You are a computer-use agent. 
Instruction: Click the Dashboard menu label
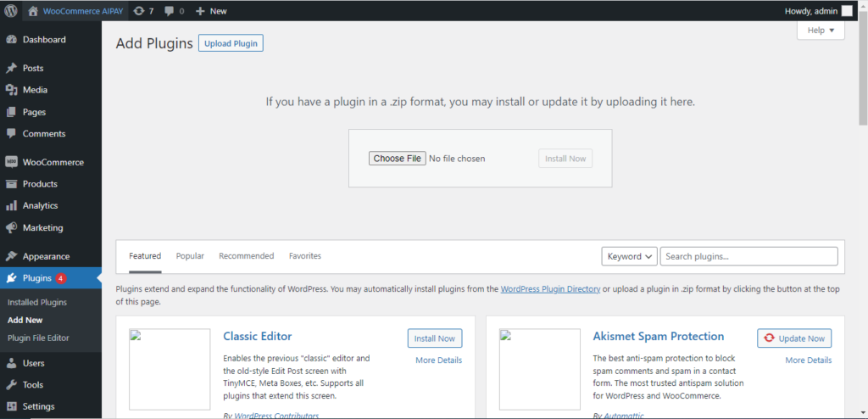tap(44, 40)
